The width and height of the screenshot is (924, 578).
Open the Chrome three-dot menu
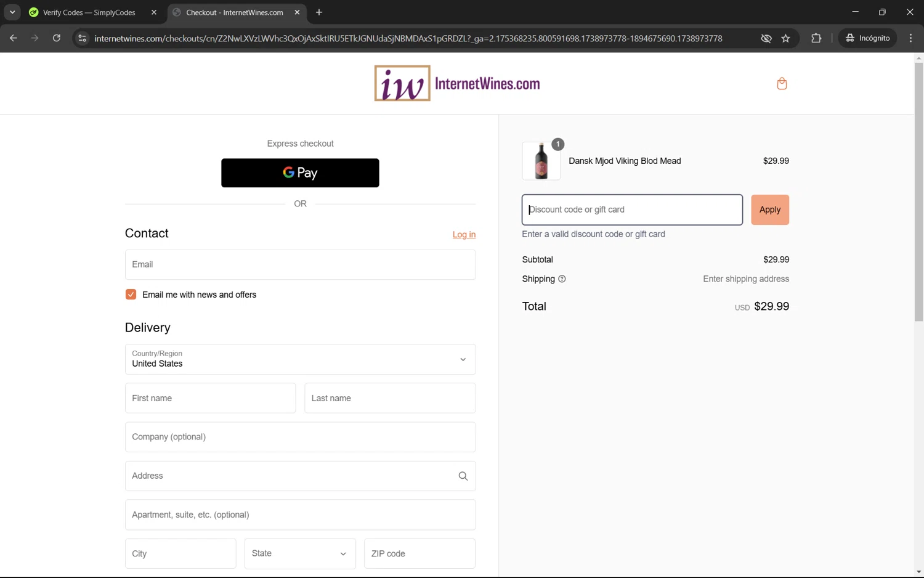pos(910,38)
